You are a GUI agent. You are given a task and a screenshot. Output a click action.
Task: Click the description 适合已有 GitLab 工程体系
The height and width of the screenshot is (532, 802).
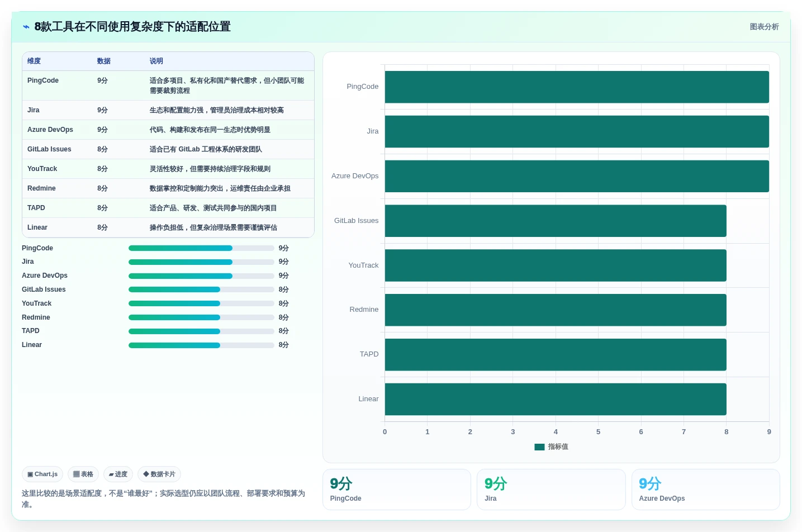coord(206,149)
